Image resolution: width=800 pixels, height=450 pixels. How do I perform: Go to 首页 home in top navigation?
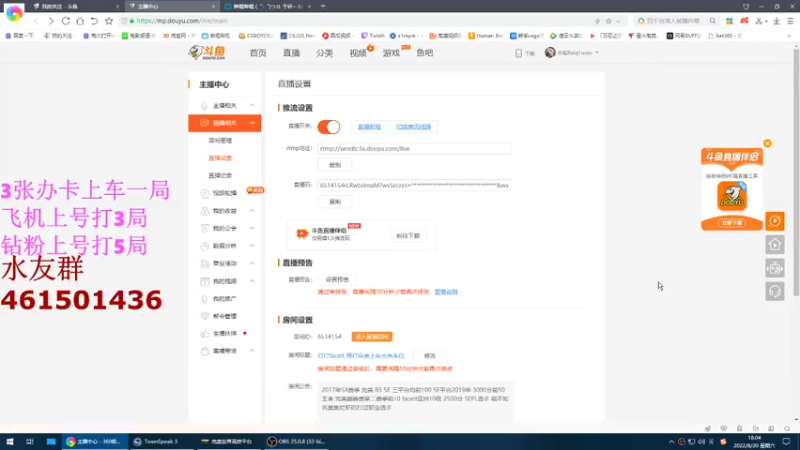coord(258,53)
